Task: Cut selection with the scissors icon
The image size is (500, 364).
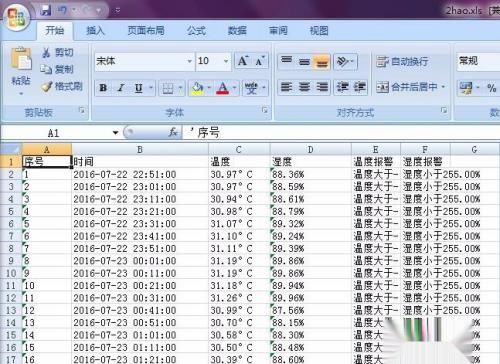Action: pyautogui.click(x=46, y=52)
